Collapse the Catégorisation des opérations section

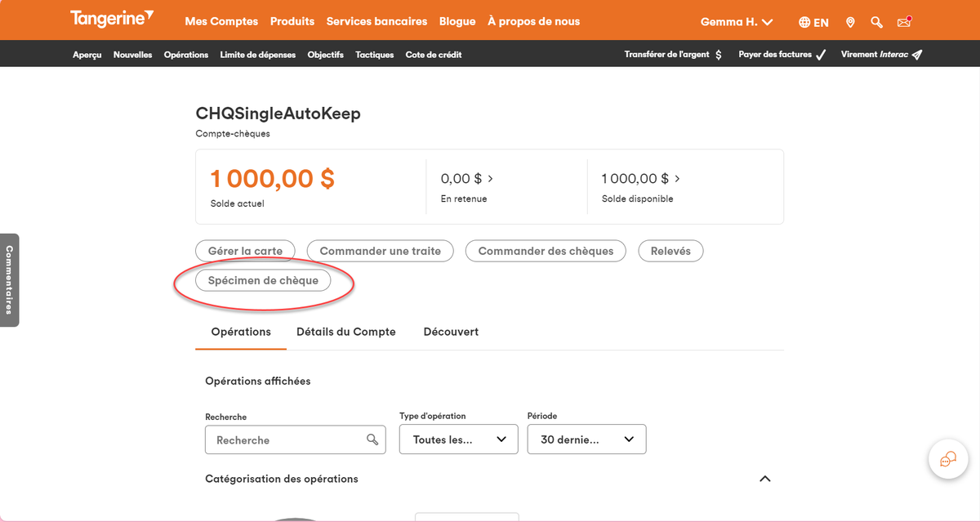pyautogui.click(x=764, y=479)
